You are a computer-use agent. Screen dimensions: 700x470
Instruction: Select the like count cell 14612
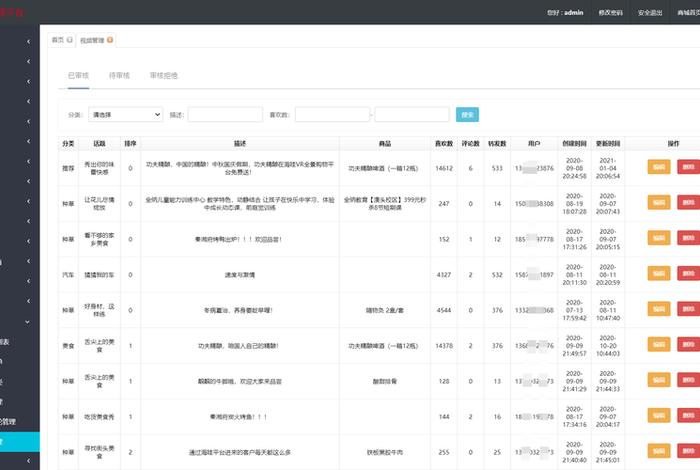(444, 168)
